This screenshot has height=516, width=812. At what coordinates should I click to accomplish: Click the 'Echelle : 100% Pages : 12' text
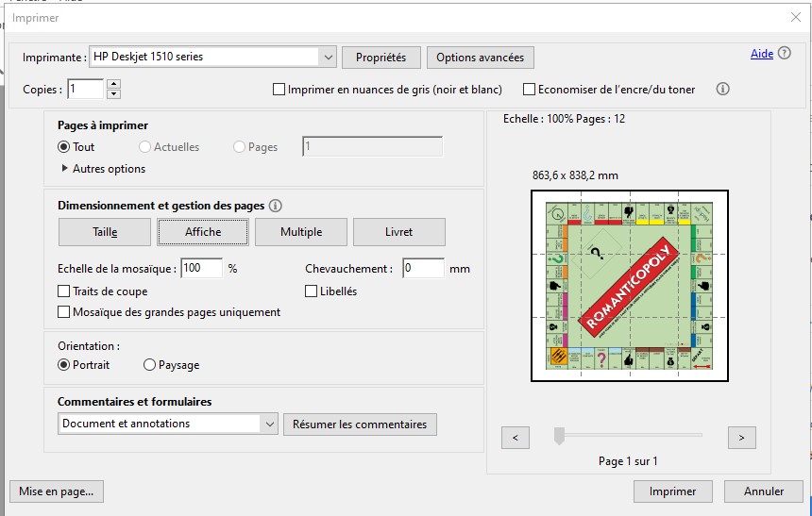pos(564,119)
